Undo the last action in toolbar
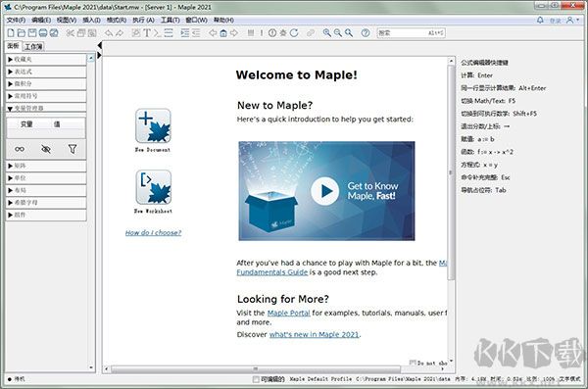 [x=109, y=33]
